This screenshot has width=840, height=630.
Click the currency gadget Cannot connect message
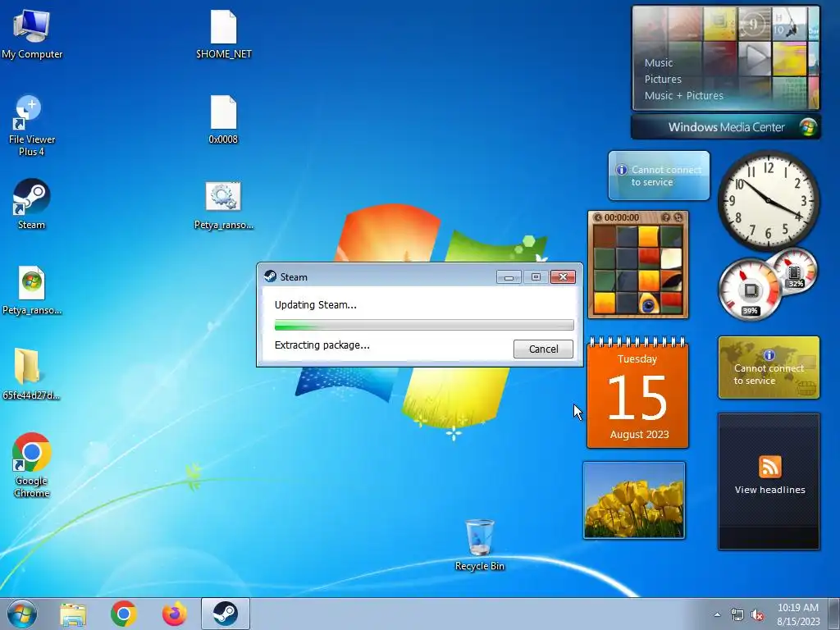(769, 367)
